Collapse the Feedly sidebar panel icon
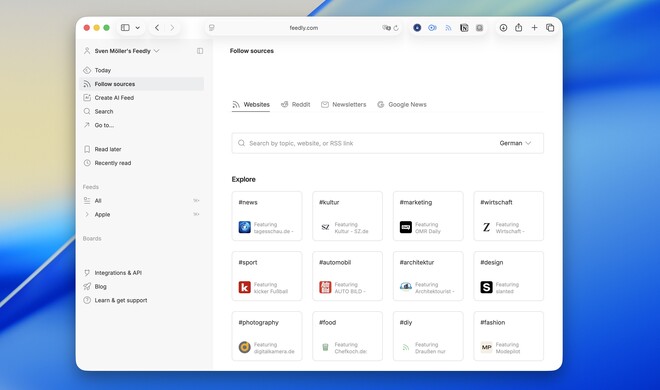Viewport: 660px width, 390px height. [x=200, y=51]
